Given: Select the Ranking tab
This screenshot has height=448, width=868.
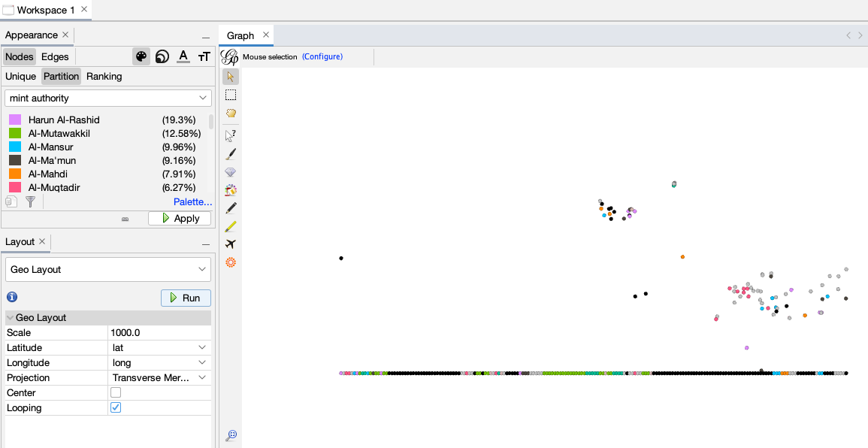Looking at the screenshot, I should coord(104,77).
